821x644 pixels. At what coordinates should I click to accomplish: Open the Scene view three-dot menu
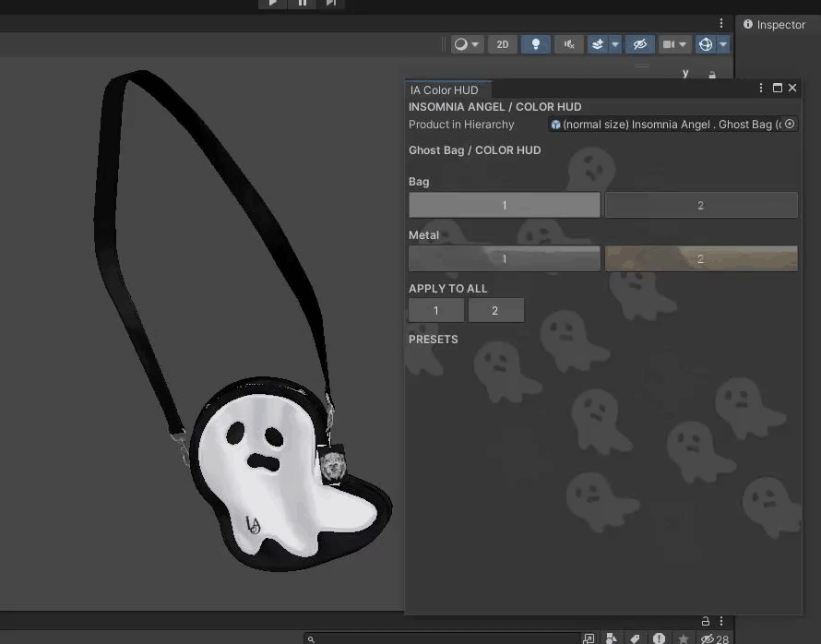(721, 23)
